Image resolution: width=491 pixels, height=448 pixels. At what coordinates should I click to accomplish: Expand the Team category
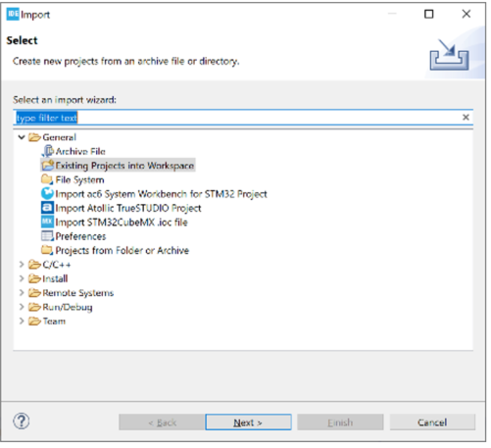point(22,322)
